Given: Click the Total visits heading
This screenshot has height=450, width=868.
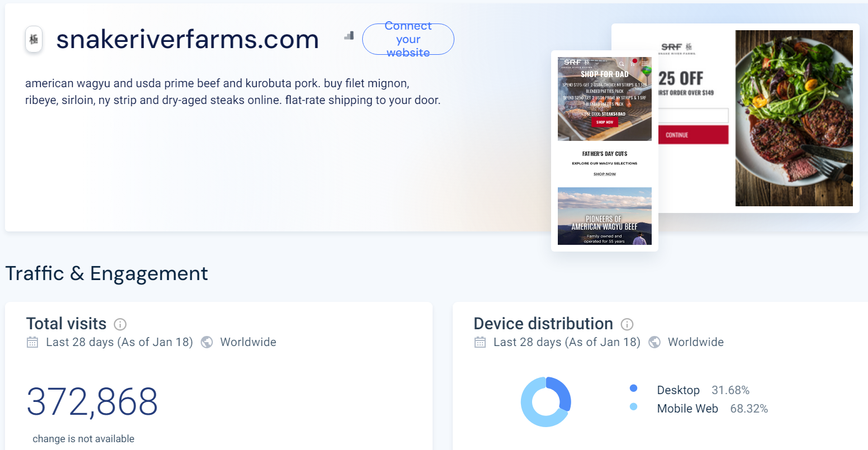Looking at the screenshot, I should pyautogui.click(x=67, y=324).
